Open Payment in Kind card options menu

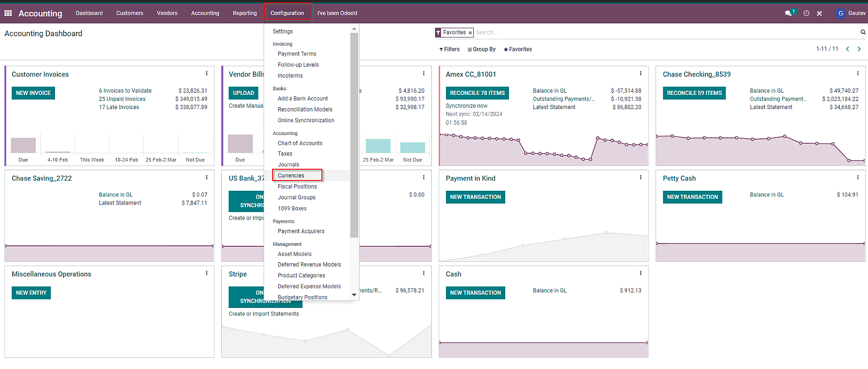tap(641, 177)
